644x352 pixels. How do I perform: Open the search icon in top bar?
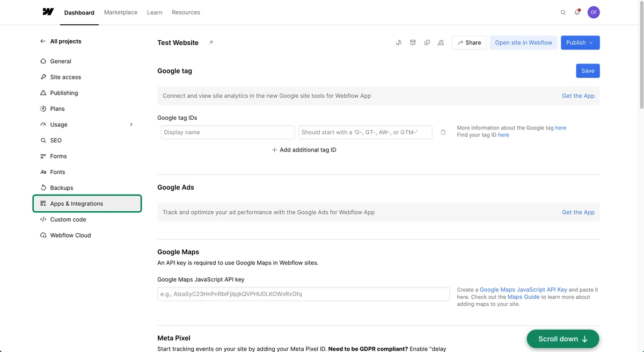tap(563, 12)
